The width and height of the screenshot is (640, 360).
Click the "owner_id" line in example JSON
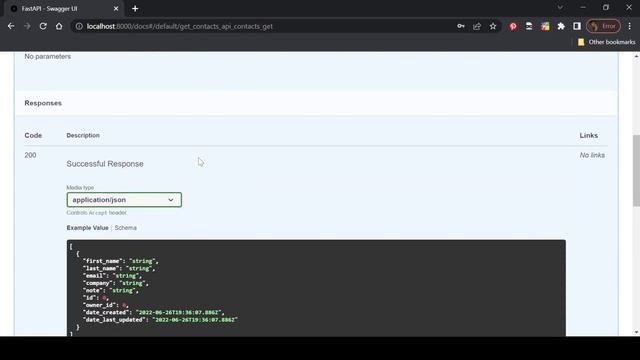106,305
